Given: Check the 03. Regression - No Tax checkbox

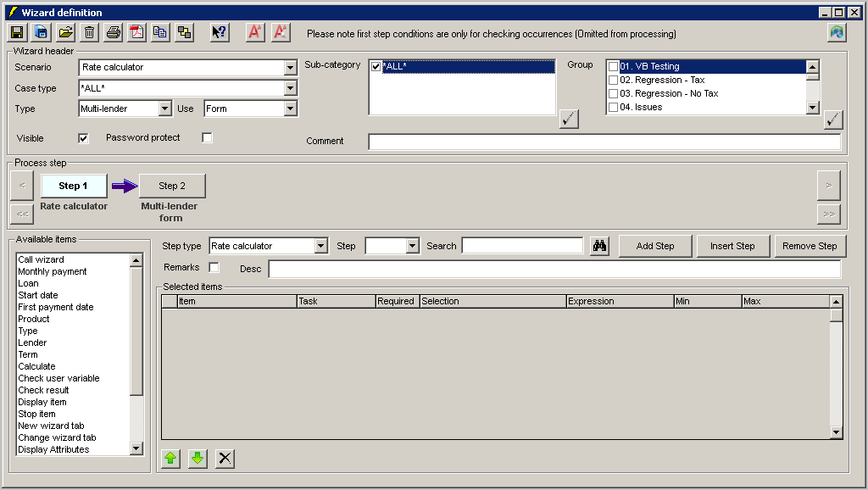Looking at the screenshot, I should coord(614,93).
